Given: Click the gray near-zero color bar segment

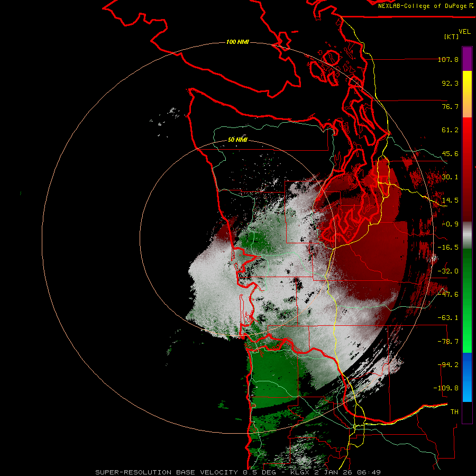Looking at the screenshot, I should (467, 235).
